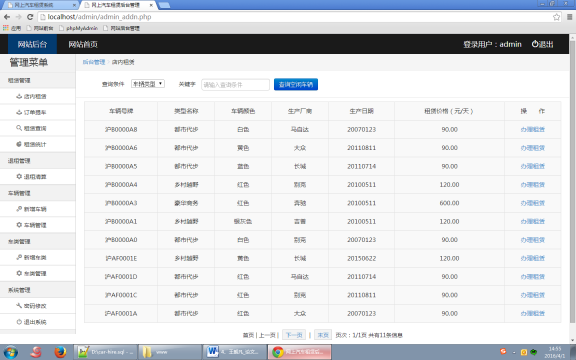Click 办理租赁 for vehicle 沪AF0001A
The width and height of the screenshot is (576, 360).
(533, 313)
